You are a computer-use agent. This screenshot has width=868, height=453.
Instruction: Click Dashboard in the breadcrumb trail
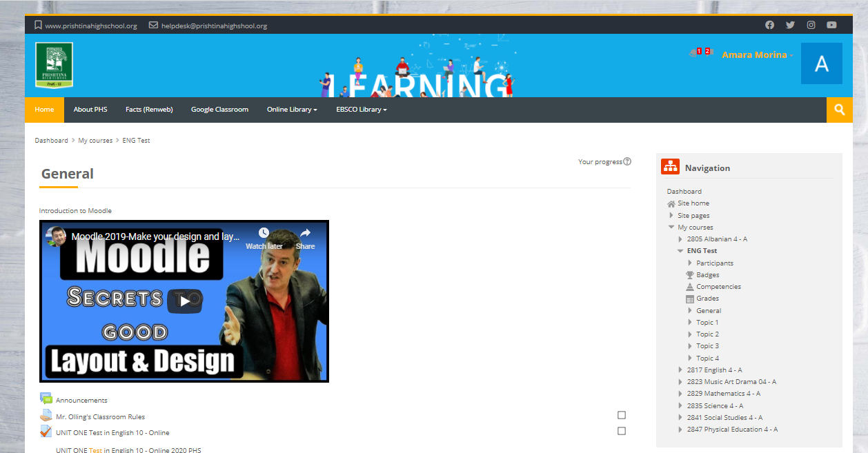[x=51, y=140]
